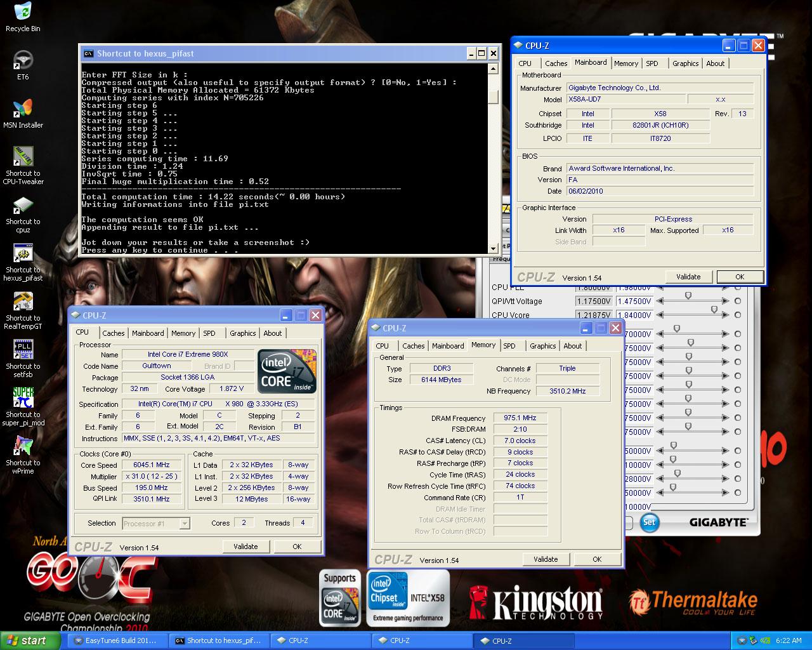Select the radio button on the 28000V row

click(738, 479)
